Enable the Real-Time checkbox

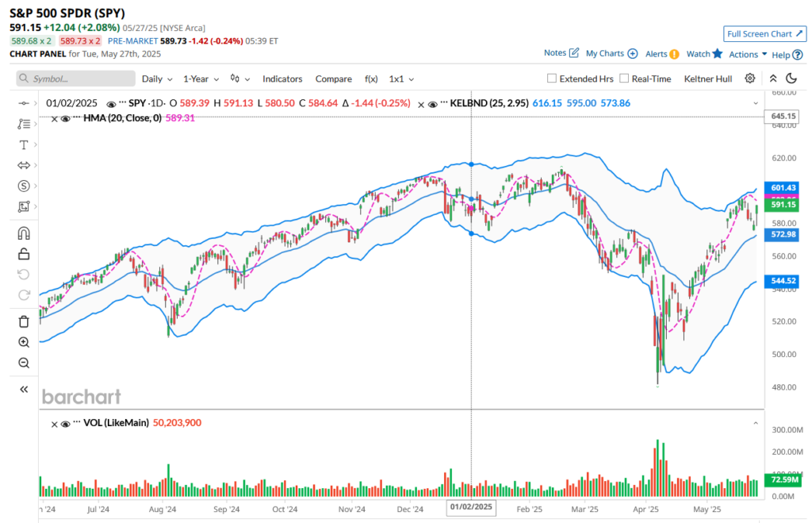pyautogui.click(x=624, y=79)
